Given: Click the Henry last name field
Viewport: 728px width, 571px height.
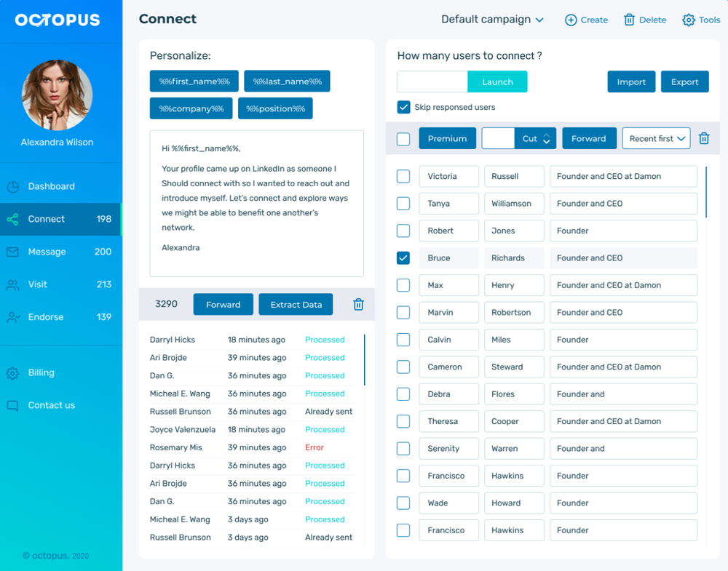Looking at the screenshot, I should point(514,285).
